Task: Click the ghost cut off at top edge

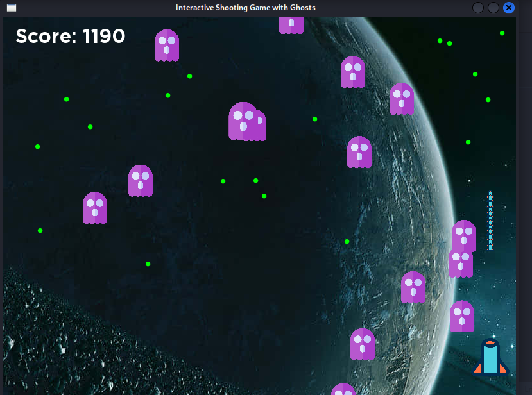Action: (291, 24)
